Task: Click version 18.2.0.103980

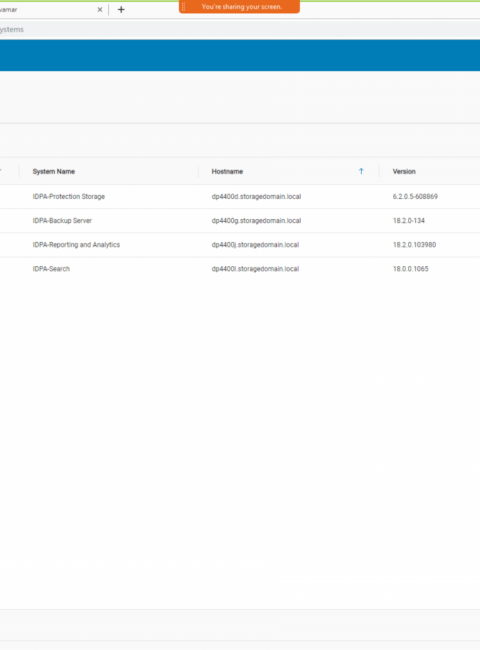Action: [414, 245]
